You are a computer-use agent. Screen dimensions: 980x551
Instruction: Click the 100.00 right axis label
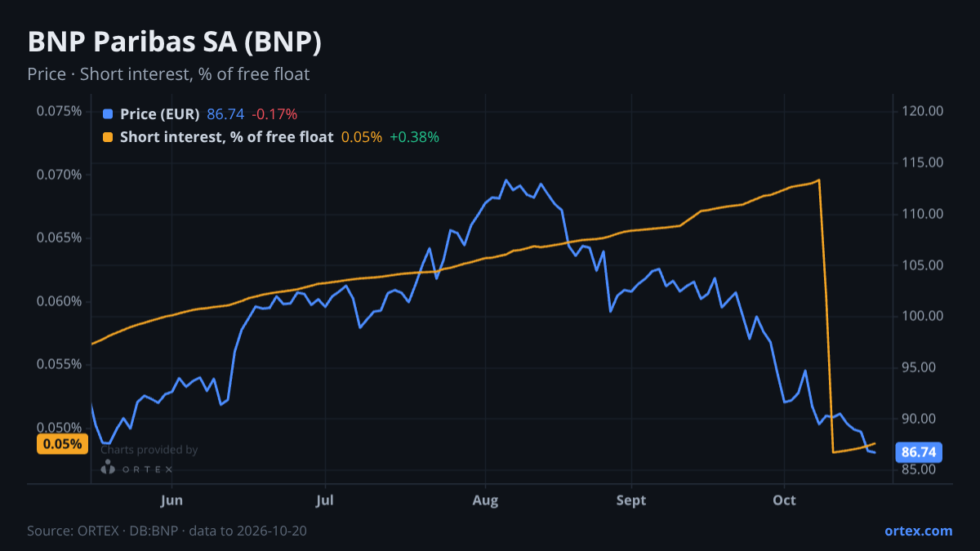click(923, 316)
